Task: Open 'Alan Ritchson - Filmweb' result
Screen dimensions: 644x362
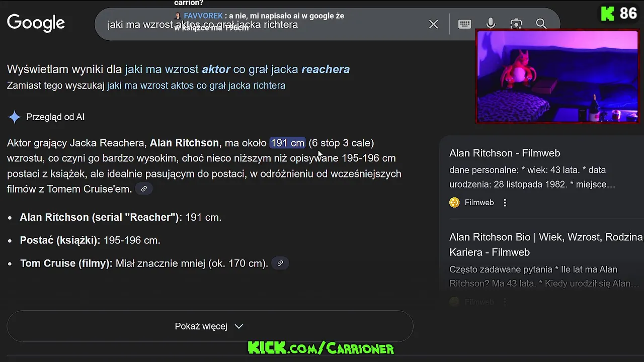Action: [x=505, y=153]
